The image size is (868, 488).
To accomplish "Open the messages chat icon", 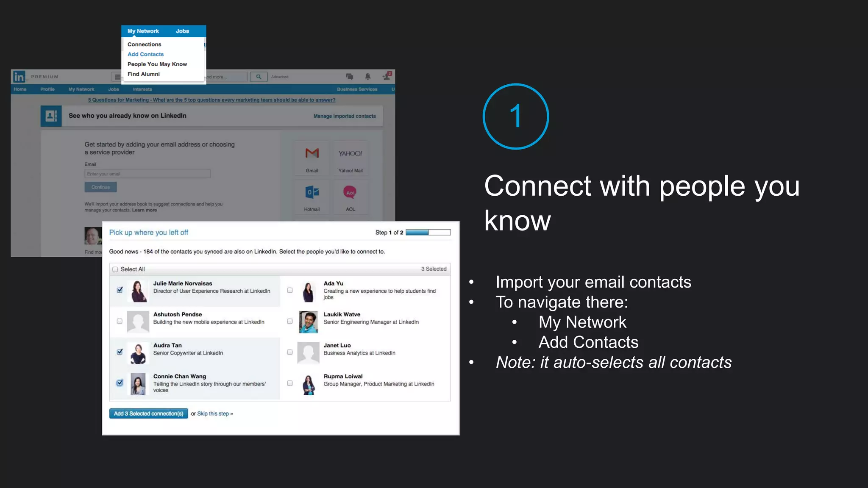I will 349,77.
